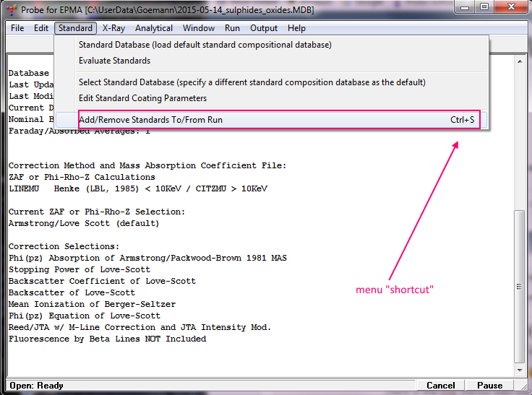Open the File menu

[17, 28]
